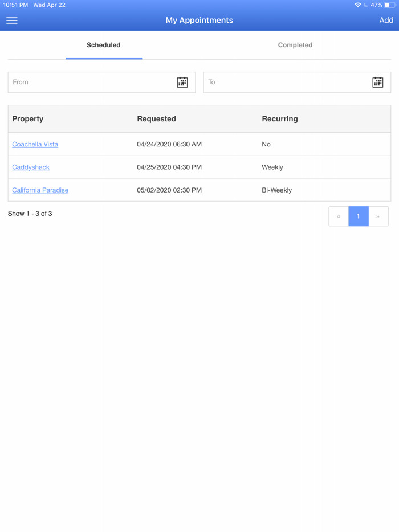Viewport: 399px width, 532px height.
Task: Select page 1 in pagination
Action: point(359,216)
